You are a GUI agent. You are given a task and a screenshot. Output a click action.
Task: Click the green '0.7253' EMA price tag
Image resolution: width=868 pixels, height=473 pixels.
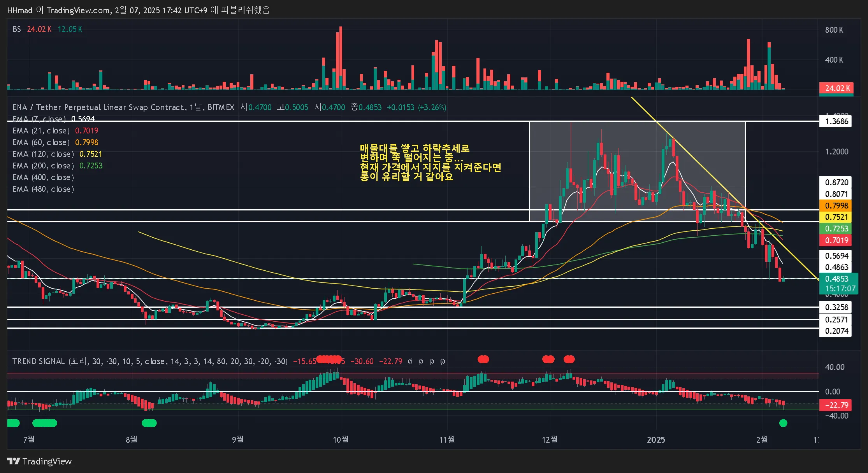[x=836, y=229]
